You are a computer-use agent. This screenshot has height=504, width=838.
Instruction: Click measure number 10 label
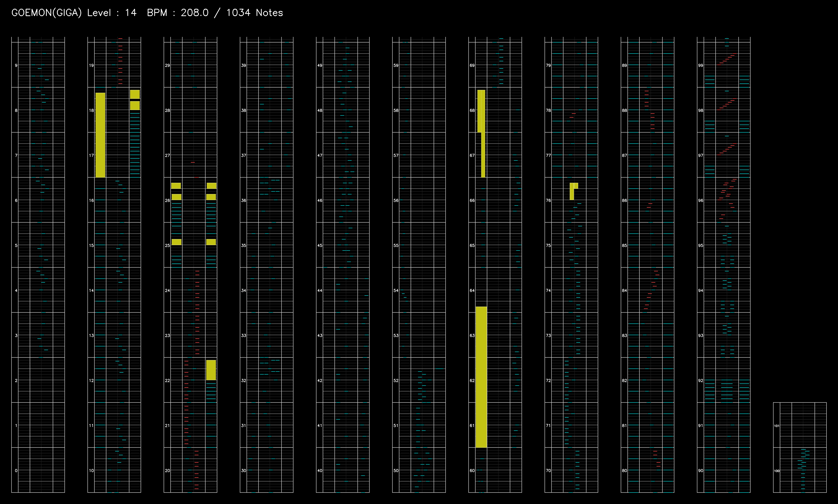point(91,470)
